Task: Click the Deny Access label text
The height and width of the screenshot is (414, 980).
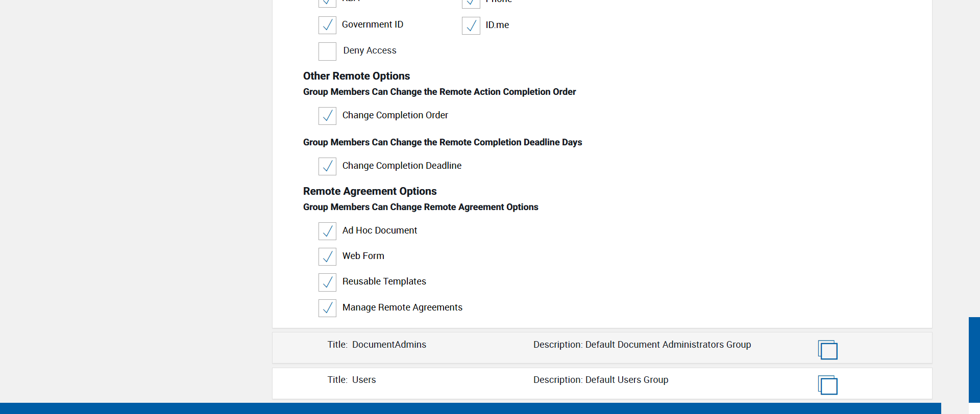Action: 370,50
